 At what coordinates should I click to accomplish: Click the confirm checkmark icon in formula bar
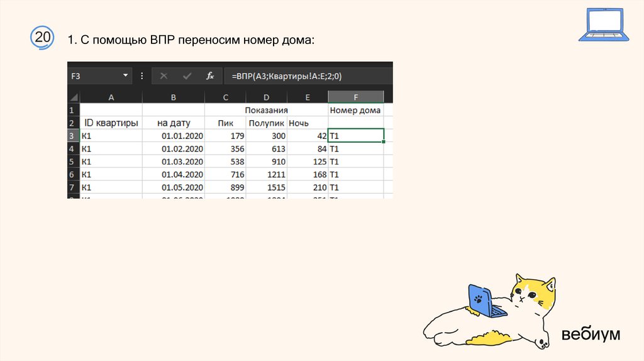coord(187,76)
